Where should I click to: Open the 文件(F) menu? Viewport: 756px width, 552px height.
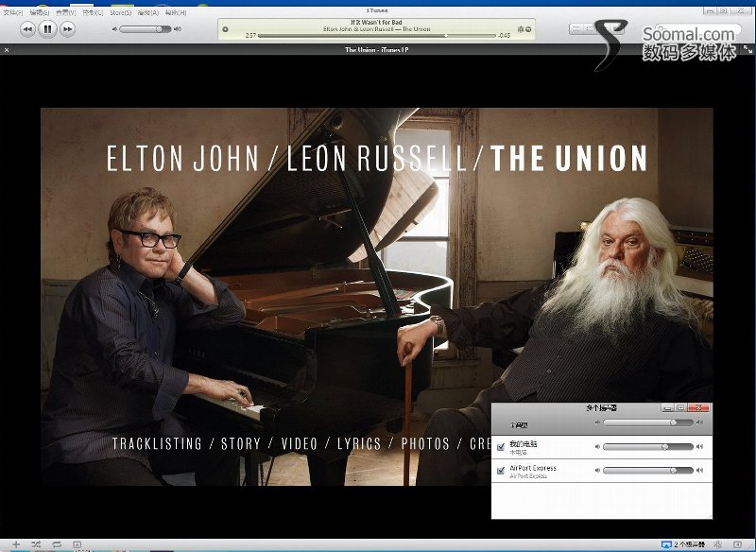(x=12, y=12)
